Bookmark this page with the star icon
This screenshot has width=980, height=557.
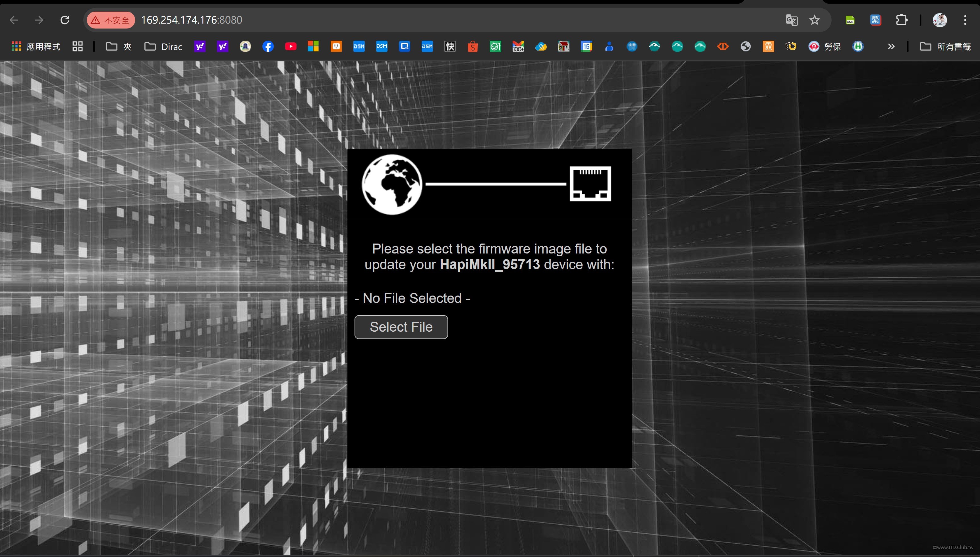[814, 20]
